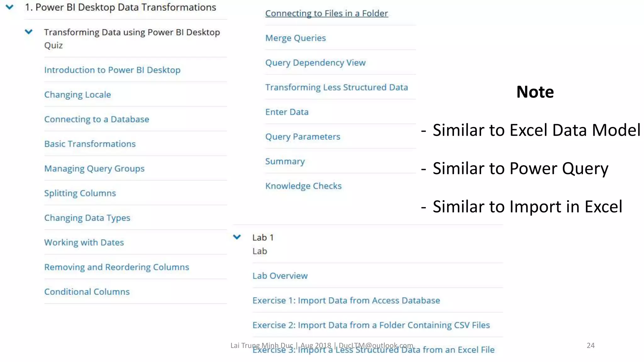The height and width of the screenshot is (362, 644).
Task: Open Connecting to Files in a Folder
Action: point(326,14)
